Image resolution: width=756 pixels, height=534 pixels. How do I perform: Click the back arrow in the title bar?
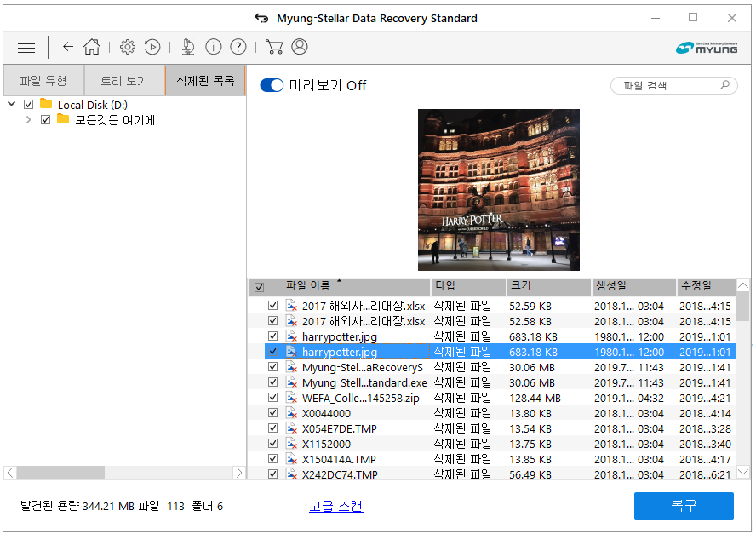point(261,19)
